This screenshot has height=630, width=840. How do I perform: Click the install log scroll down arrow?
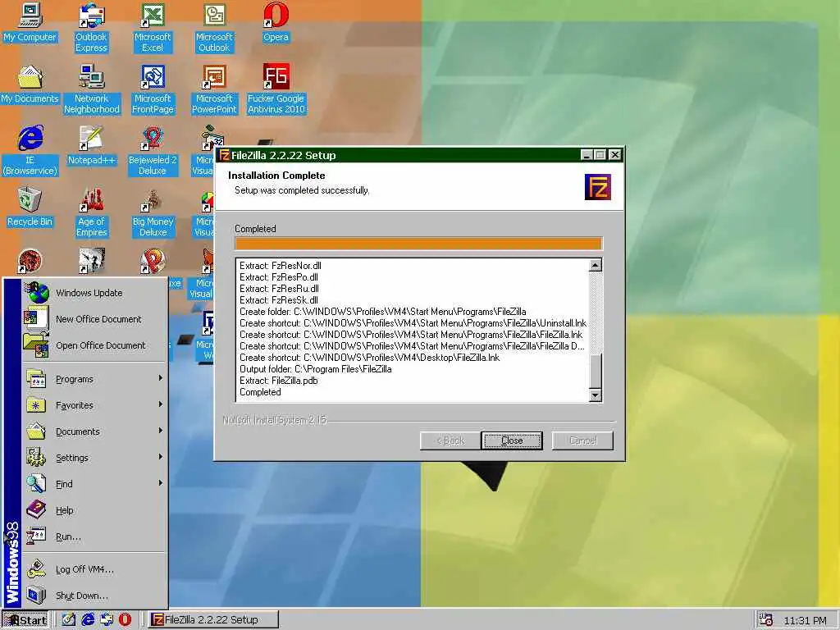tap(596, 395)
